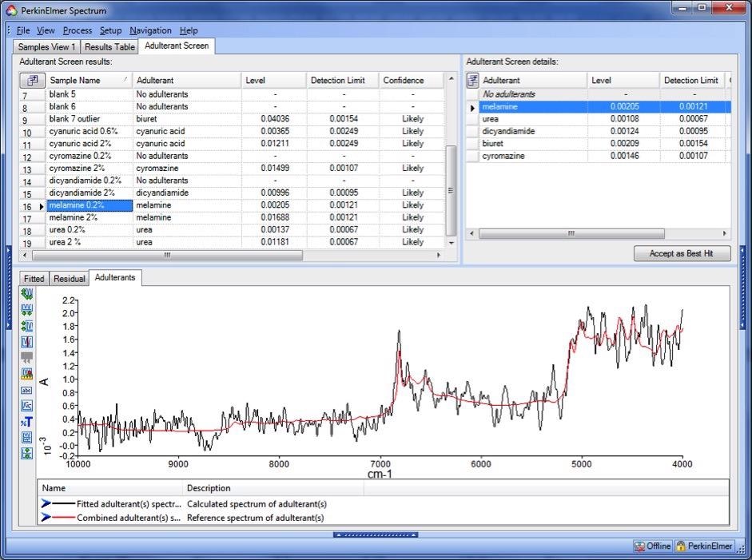
Task: Toggle the vertical cursor graph icon
Action: [27, 342]
